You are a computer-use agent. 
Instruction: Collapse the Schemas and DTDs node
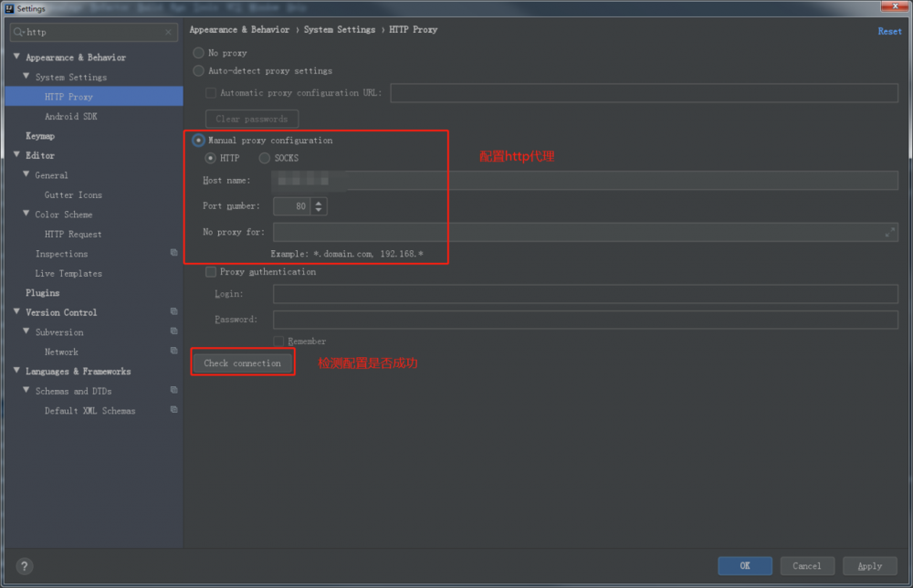click(26, 390)
